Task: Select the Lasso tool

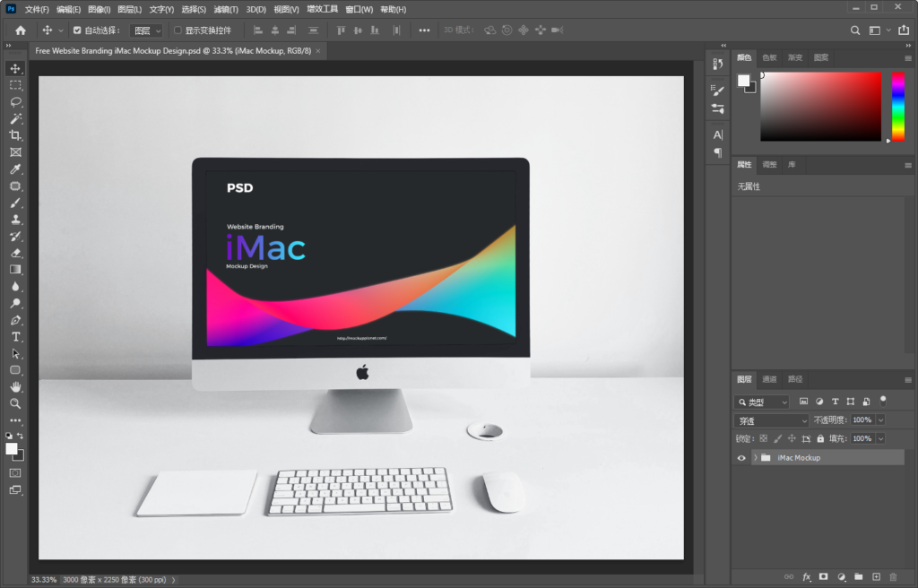Action: point(15,102)
